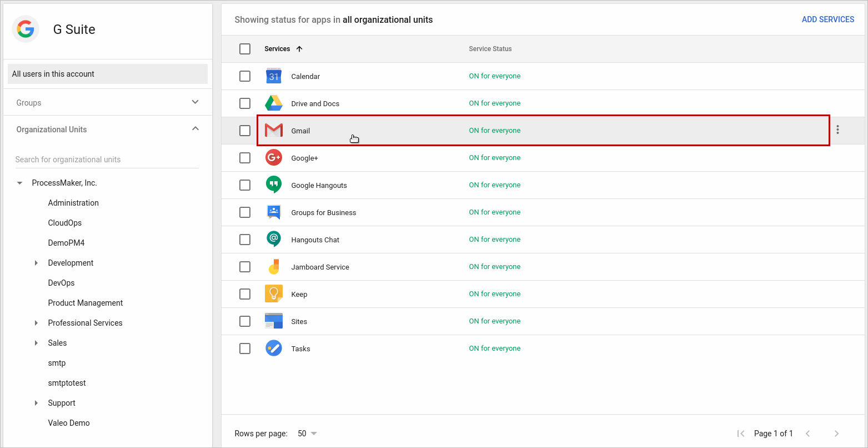Select All users in this account
The image size is (868, 448).
[x=108, y=74]
